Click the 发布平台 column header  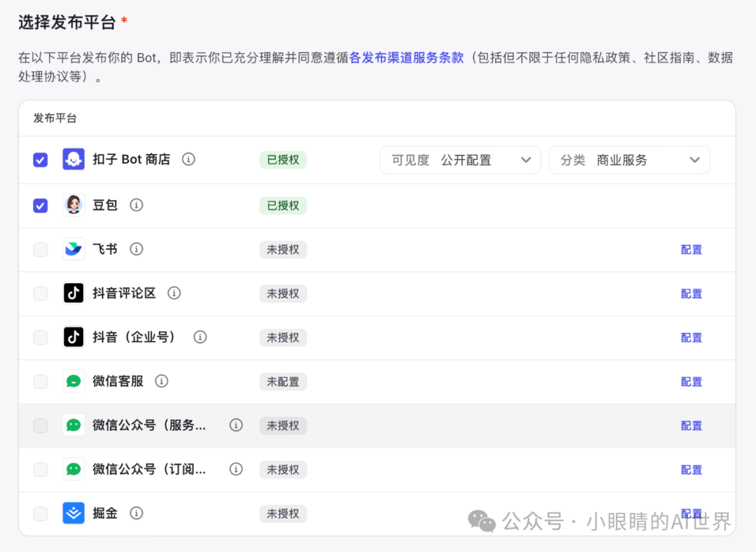(x=55, y=118)
